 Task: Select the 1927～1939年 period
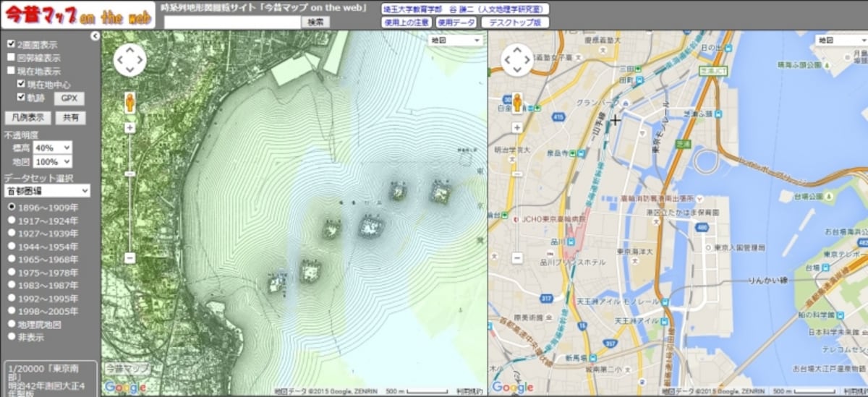(11, 233)
